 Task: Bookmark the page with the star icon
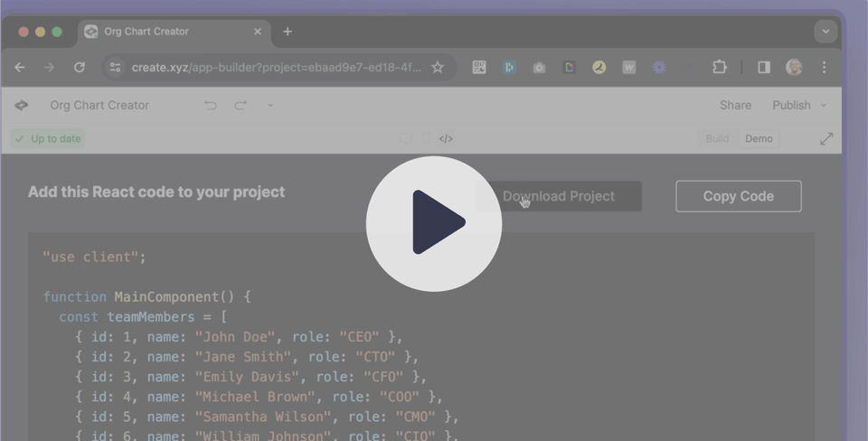438,68
